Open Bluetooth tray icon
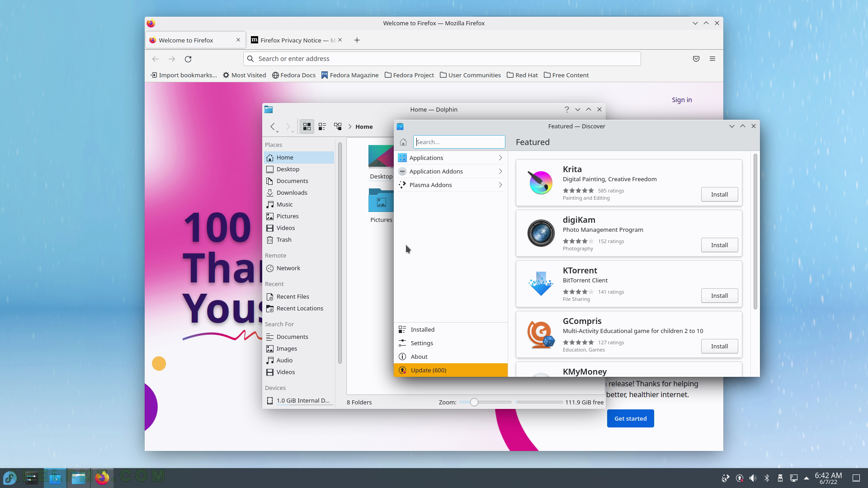Screen dimensions: 868x488 767,478
